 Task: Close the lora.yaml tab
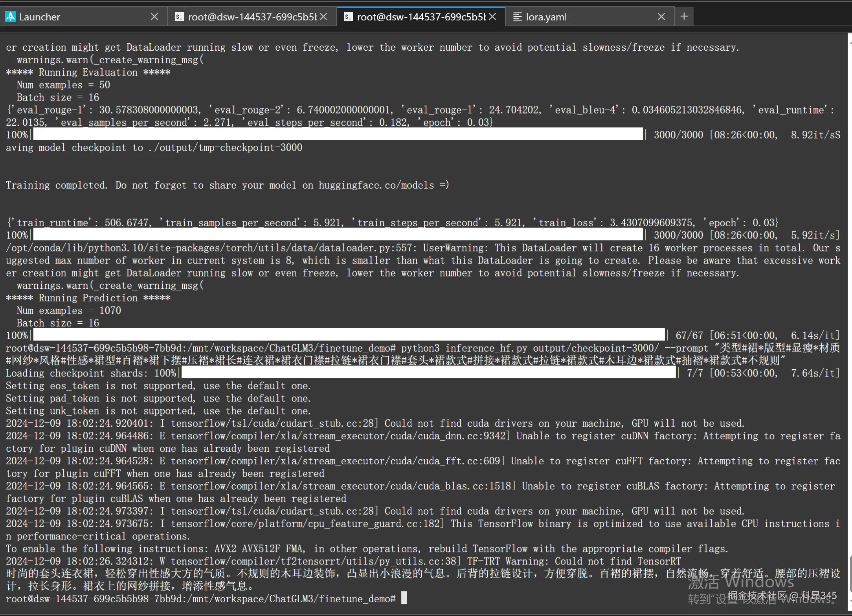click(x=661, y=16)
